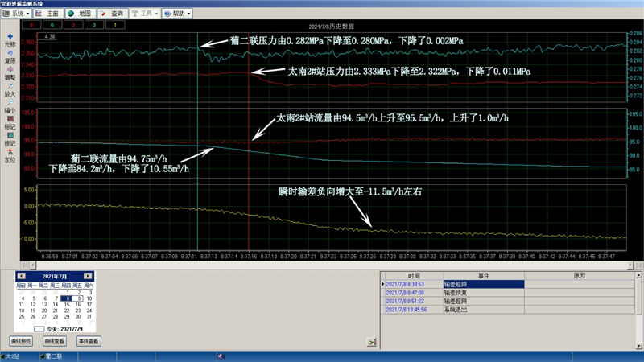Select the 8:47:08 输差恢复 event row
The height and width of the screenshot is (362, 644).
pos(452,292)
